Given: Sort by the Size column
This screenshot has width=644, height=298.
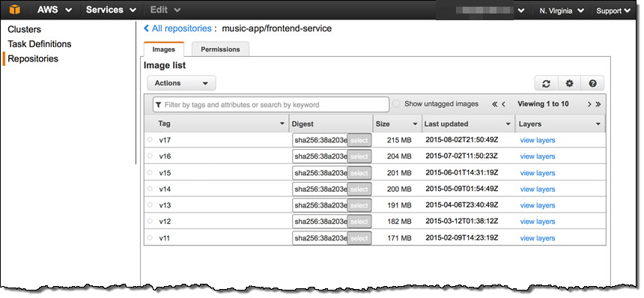Looking at the screenshot, I should [x=397, y=124].
